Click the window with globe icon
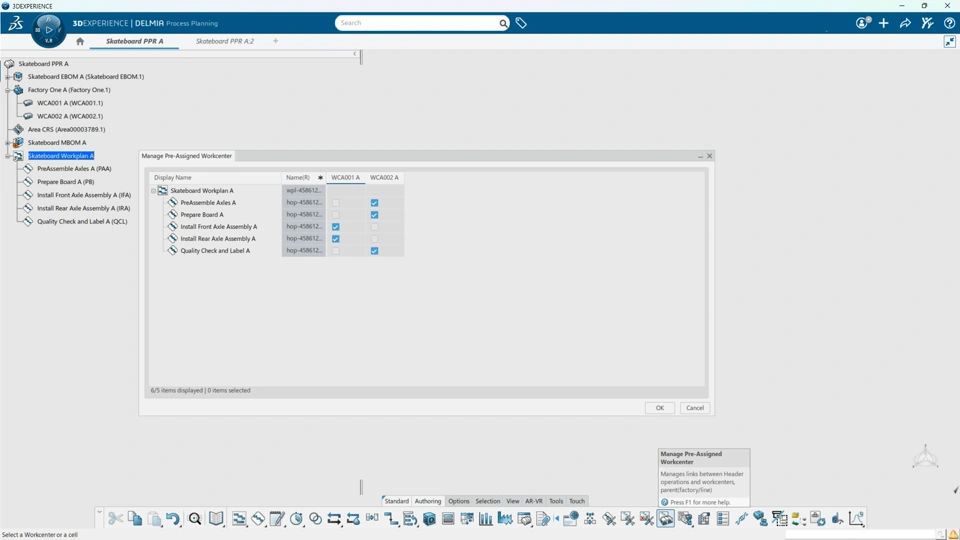960x540 pixels. pos(571,519)
